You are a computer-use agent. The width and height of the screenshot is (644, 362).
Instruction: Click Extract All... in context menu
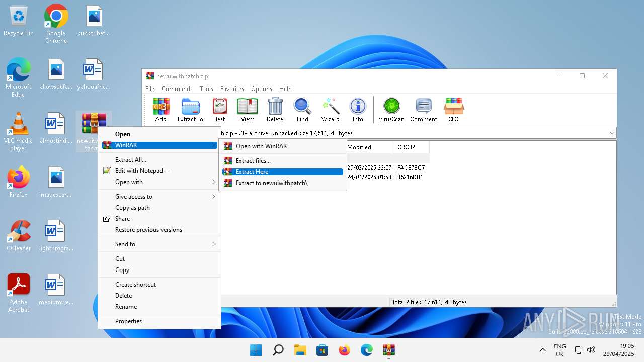[159, 160]
